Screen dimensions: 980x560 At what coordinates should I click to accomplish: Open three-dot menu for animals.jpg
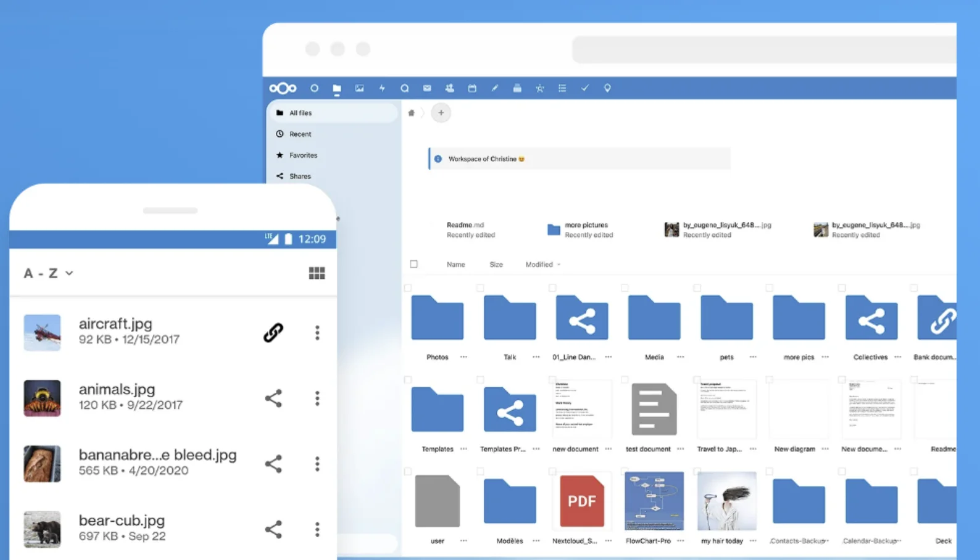(317, 398)
